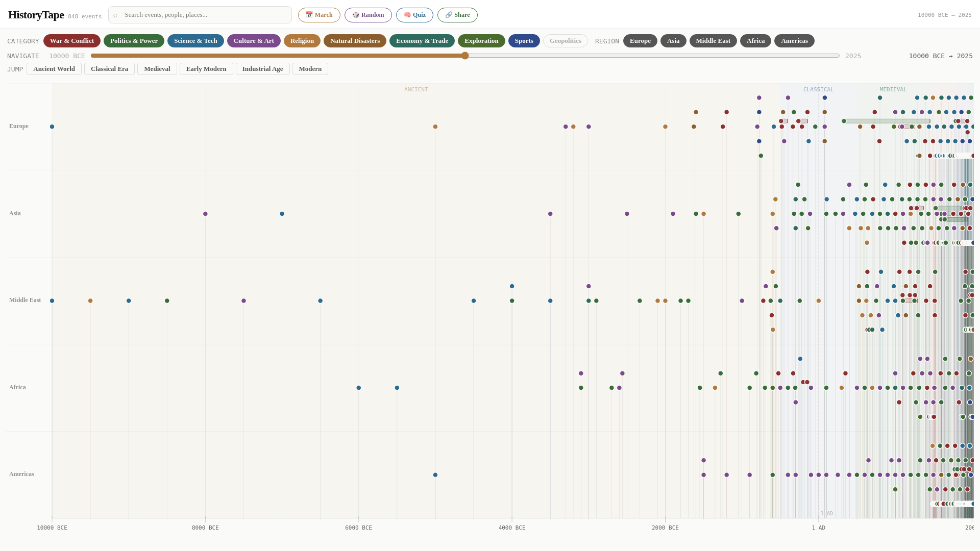Screen dimensions: 980x551
Task: Toggle the War & Conflict category filter
Action: (72, 41)
